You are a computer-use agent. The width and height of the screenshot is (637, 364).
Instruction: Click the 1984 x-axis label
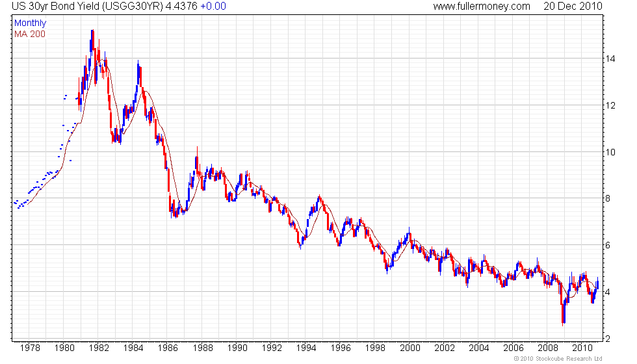point(134,348)
